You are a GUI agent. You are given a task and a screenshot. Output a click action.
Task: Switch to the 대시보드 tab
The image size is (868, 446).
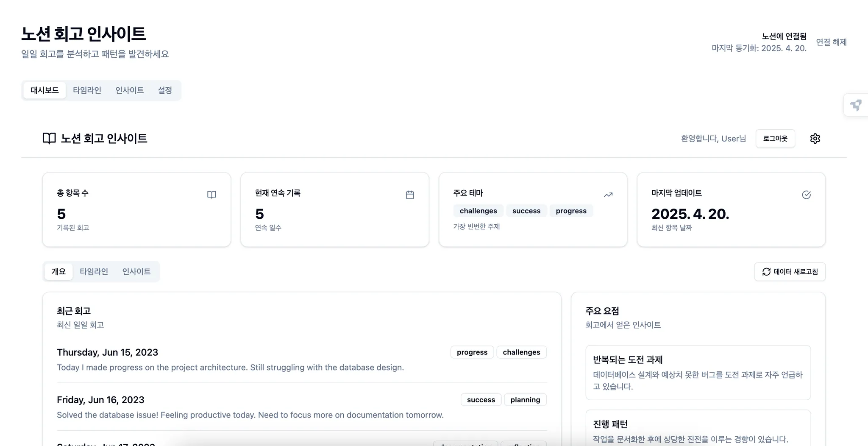click(x=45, y=90)
